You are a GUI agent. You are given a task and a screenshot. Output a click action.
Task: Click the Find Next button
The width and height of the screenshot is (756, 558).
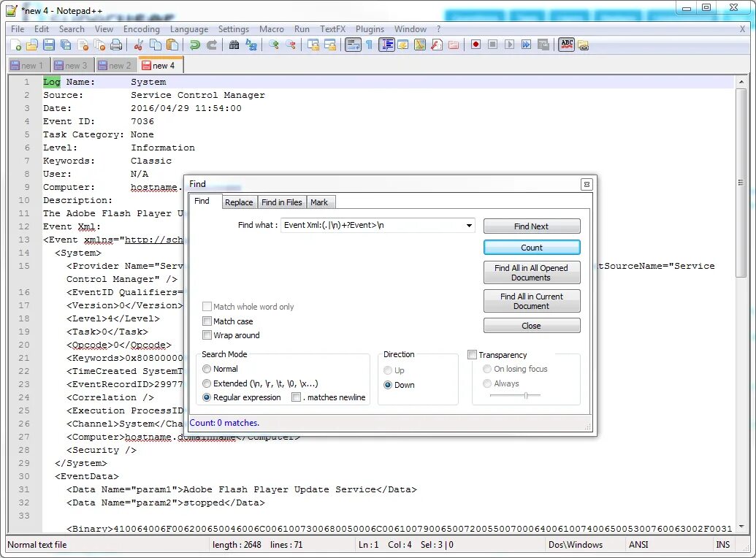coord(531,226)
